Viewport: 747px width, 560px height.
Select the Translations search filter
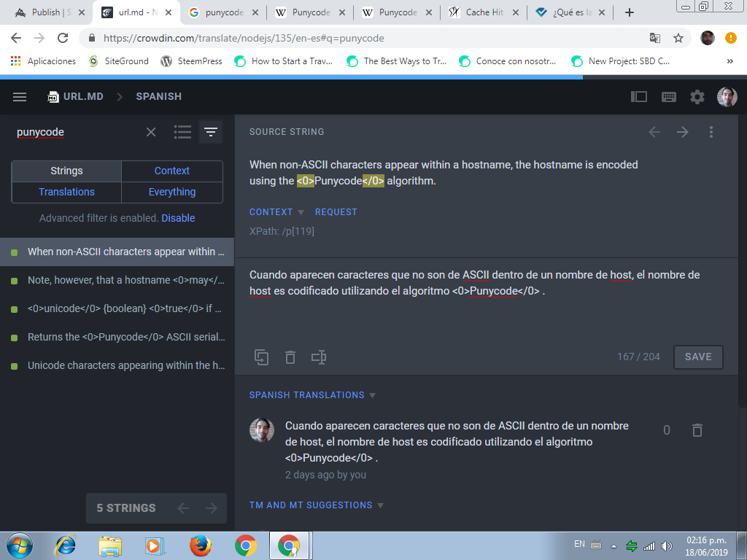point(66,192)
